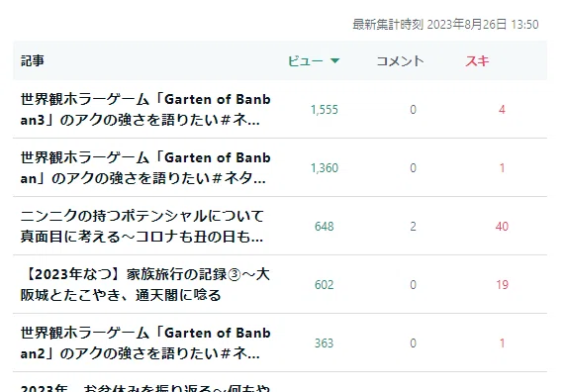The width and height of the screenshot is (565, 392).
Task: Click the スキ count 4 for Banban3
Action: (x=502, y=110)
